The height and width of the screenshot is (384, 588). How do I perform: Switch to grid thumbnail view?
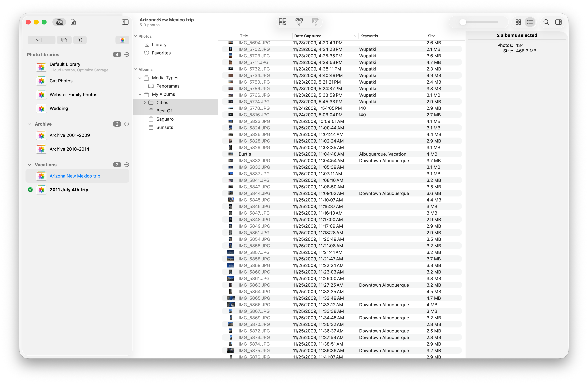coord(518,22)
